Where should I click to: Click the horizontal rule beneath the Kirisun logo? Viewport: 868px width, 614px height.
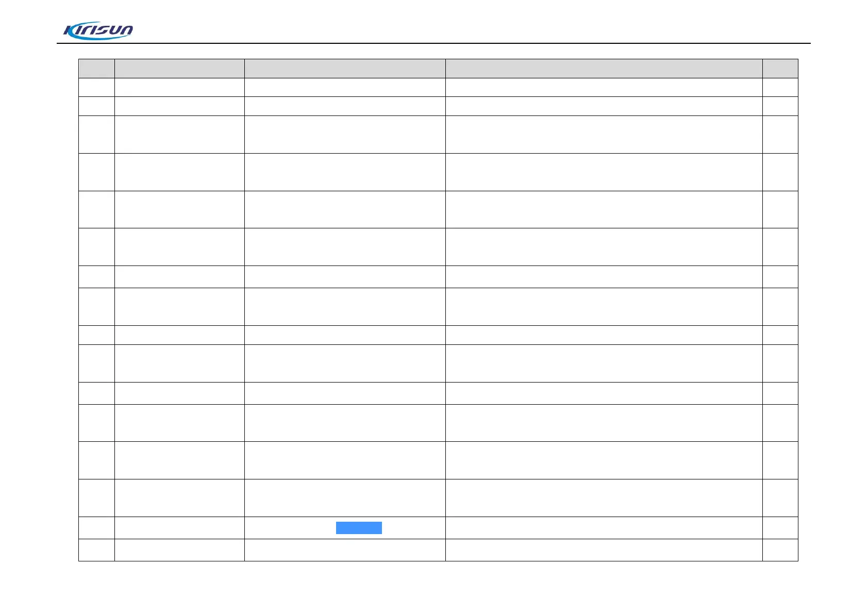click(433, 43)
